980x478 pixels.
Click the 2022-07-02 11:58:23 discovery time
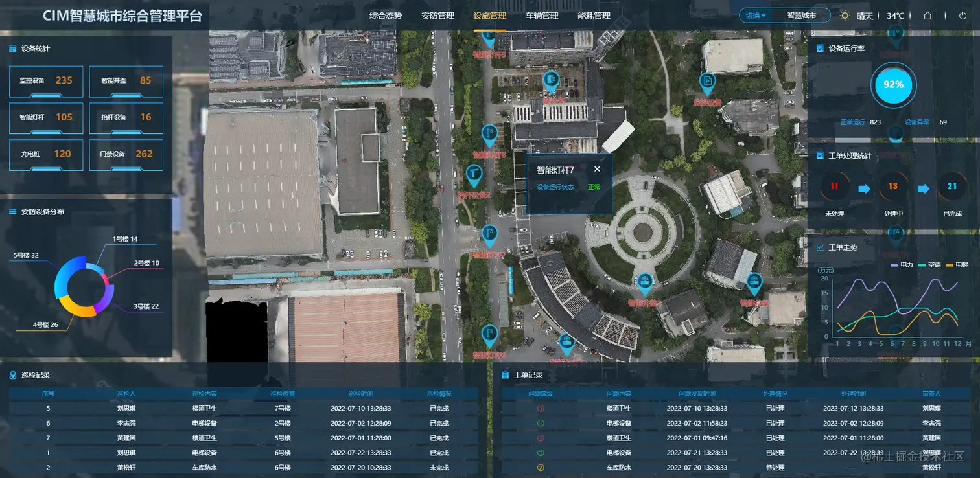point(697,424)
